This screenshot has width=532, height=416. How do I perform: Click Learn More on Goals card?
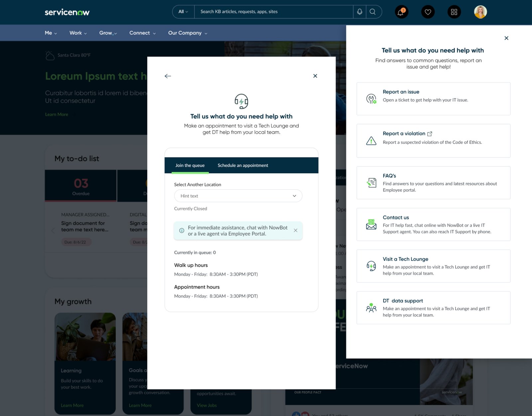tap(140, 405)
